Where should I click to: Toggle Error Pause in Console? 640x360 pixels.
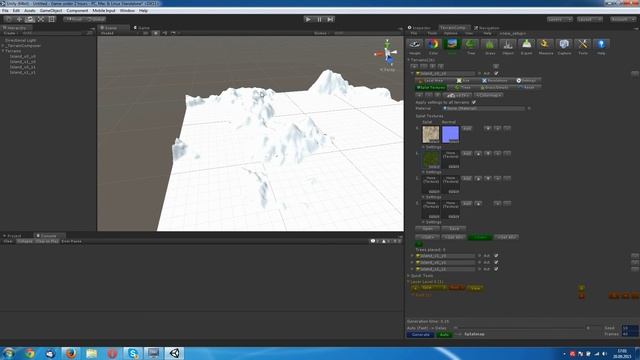pos(71,241)
